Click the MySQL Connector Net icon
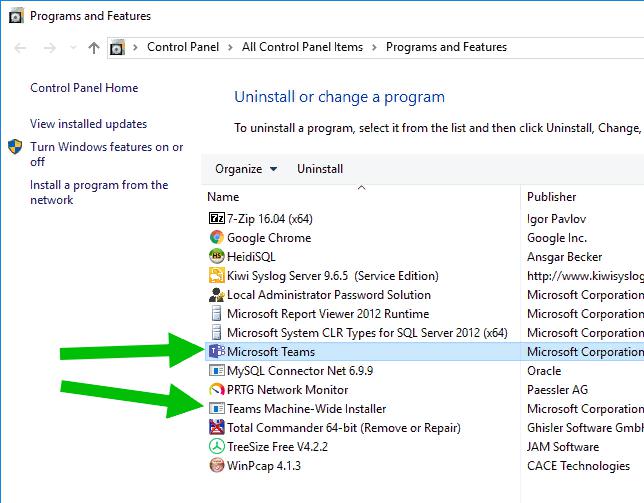The height and width of the screenshot is (503, 644). tap(216, 370)
